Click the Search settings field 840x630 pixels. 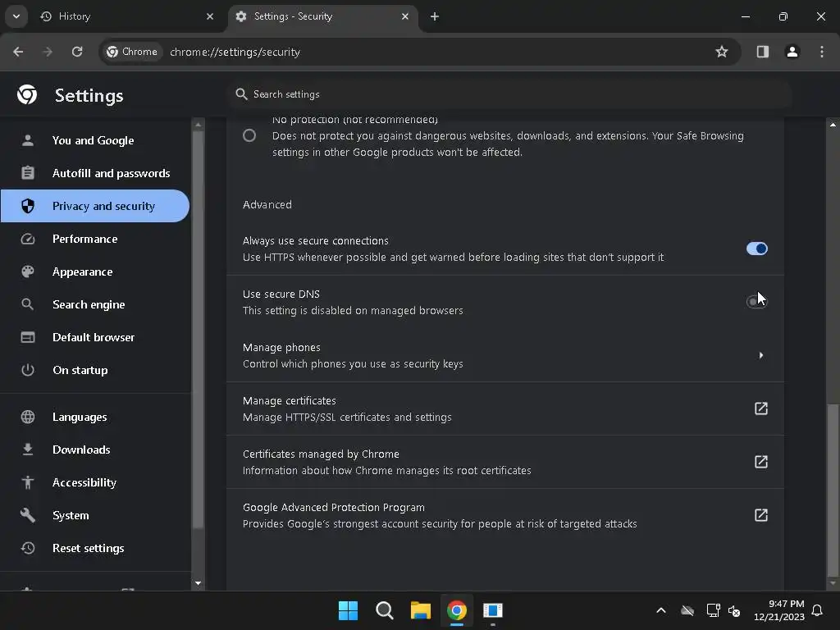(x=509, y=94)
